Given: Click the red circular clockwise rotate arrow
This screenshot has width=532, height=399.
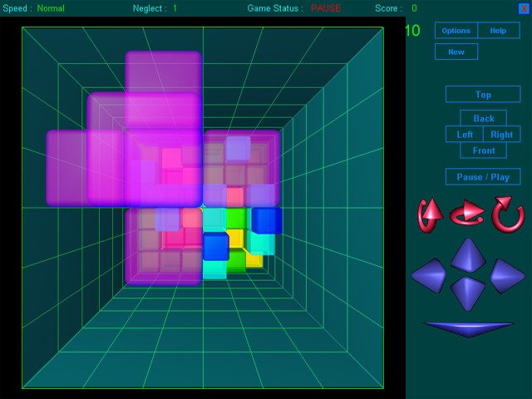Looking at the screenshot, I should pos(507,214).
